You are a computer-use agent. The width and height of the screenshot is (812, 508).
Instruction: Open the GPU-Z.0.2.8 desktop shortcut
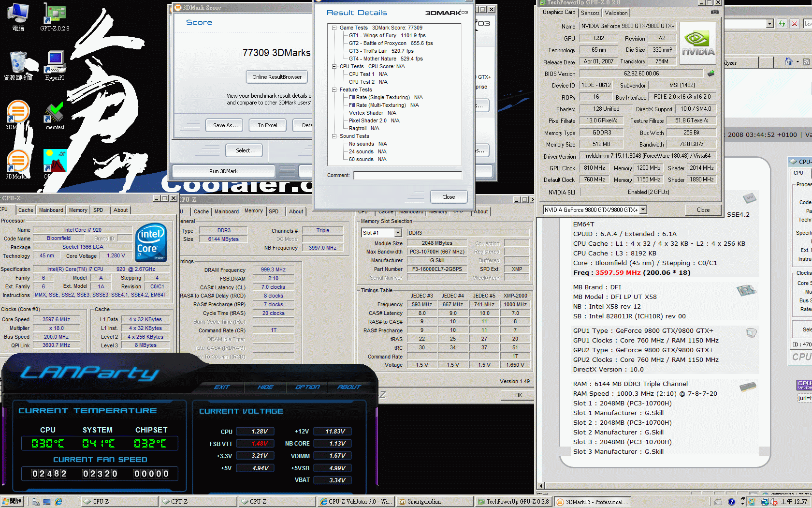tap(55, 17)
